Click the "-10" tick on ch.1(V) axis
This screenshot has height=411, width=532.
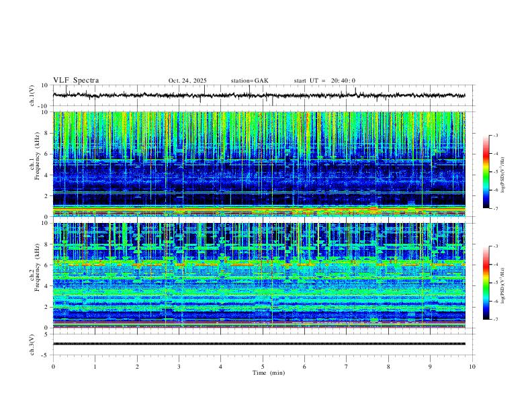click(44, 106)
